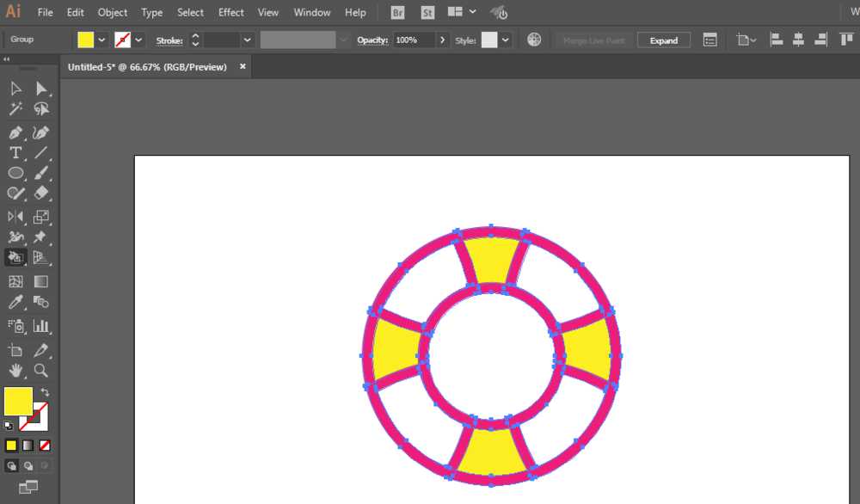
Task: Set the paint mode to None
Action: pyautogui.click(x=45, y=446)
